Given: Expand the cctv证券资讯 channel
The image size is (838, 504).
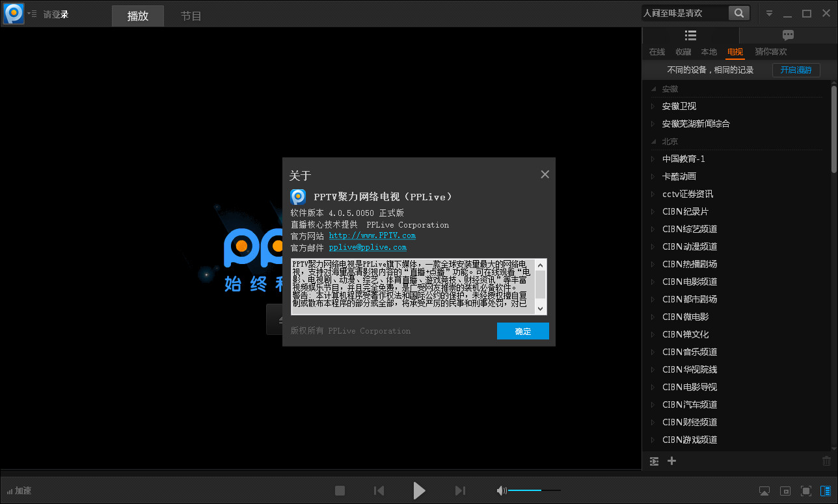Looking at the screenshot, I should (655, 194).
